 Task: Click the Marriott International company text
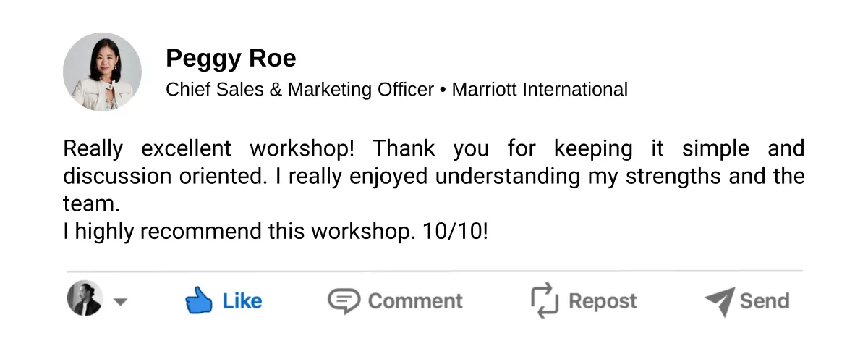click(540, 90)
